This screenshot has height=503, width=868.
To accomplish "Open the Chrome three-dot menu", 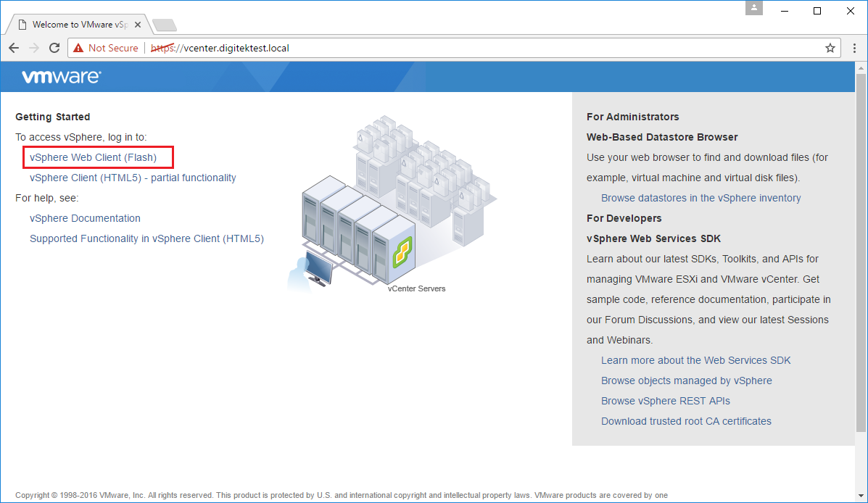I will click(854, 48).
